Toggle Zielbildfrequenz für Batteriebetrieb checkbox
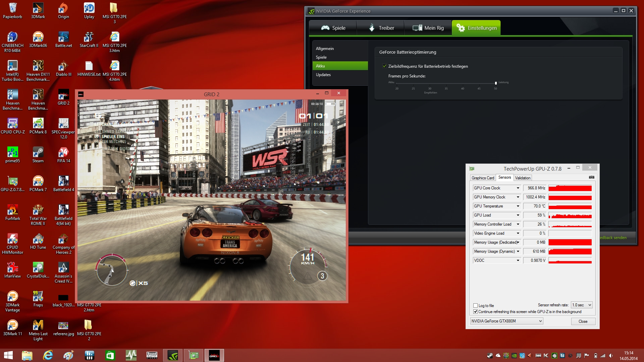This screenshot has width=644, height=362. click(384, 66)
